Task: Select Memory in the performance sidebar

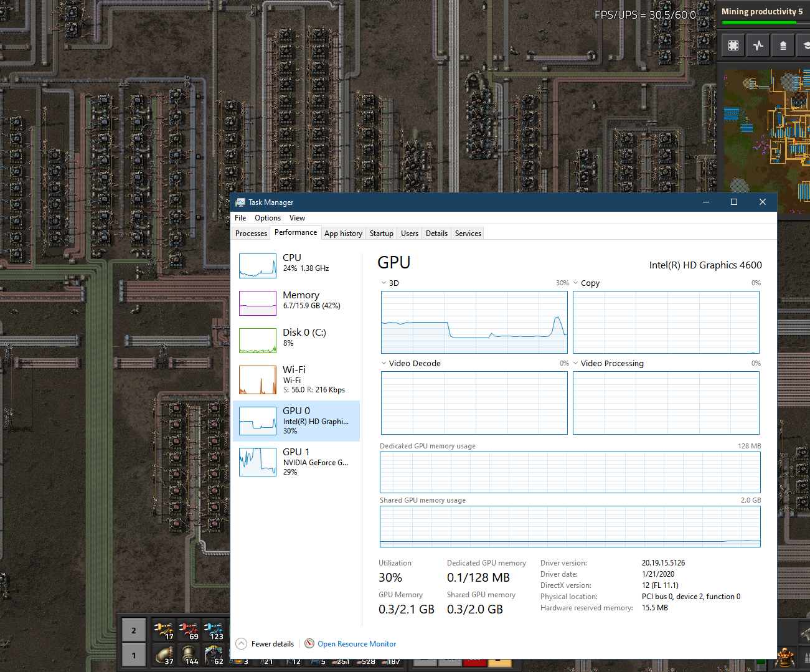Action: pos(296,303)
